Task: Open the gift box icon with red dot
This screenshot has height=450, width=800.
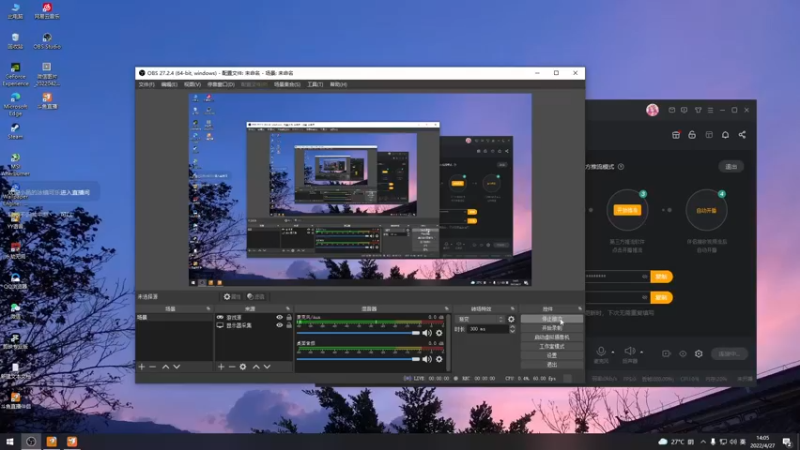Action: click(676, 135)
